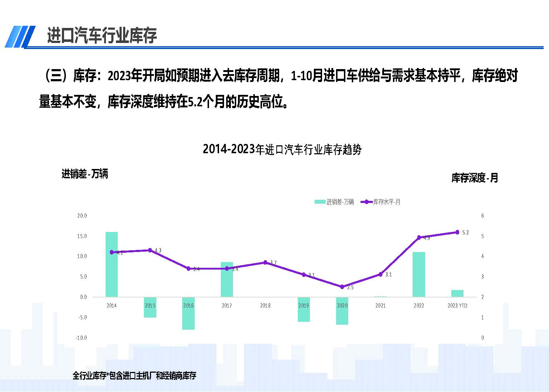Screen dimensions: 549x392
Task: Click the purple 库存水平-月 legend line marker
Action: coord(366,202)
